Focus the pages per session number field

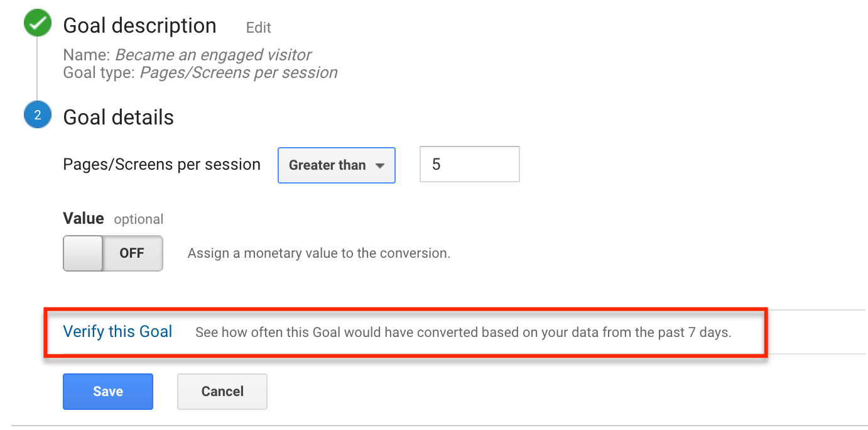[470, 165]
